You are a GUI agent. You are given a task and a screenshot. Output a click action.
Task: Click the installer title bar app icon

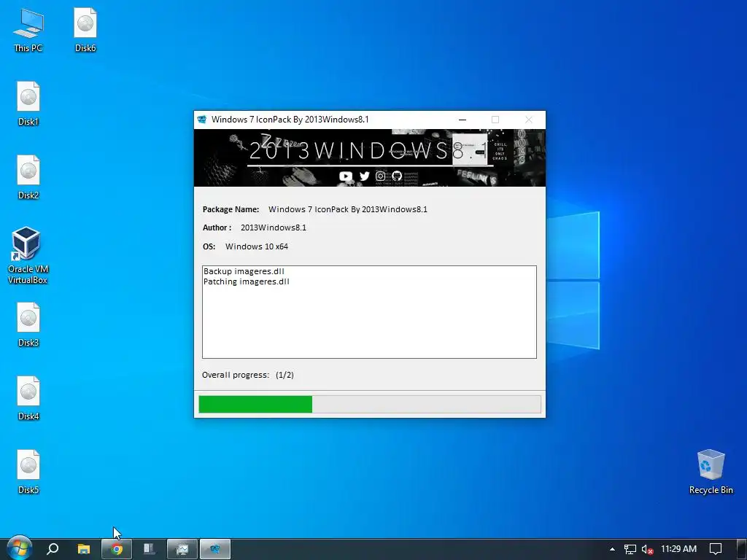[202, 120]
